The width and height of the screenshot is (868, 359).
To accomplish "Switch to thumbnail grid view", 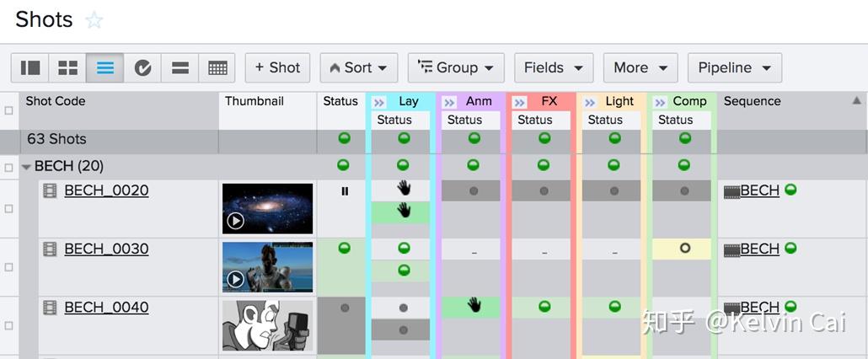I will [67, 68].
